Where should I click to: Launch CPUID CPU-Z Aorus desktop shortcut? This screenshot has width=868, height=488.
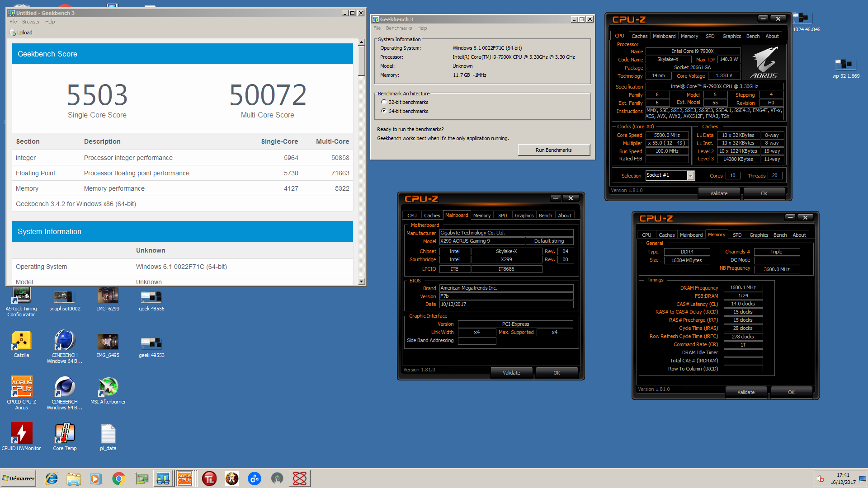pyautogui.click(x=21, y=392)
